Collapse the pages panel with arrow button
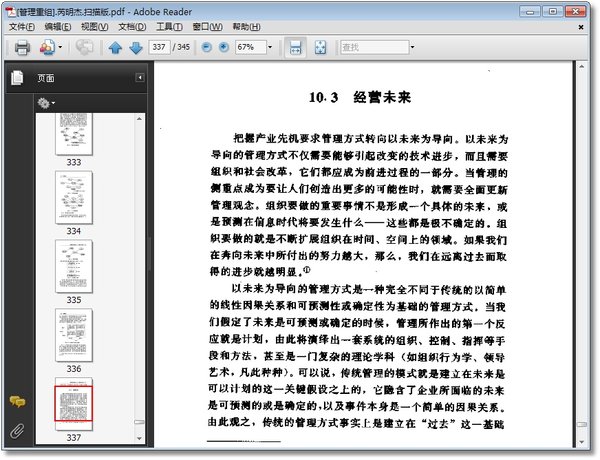 [140, 78]
